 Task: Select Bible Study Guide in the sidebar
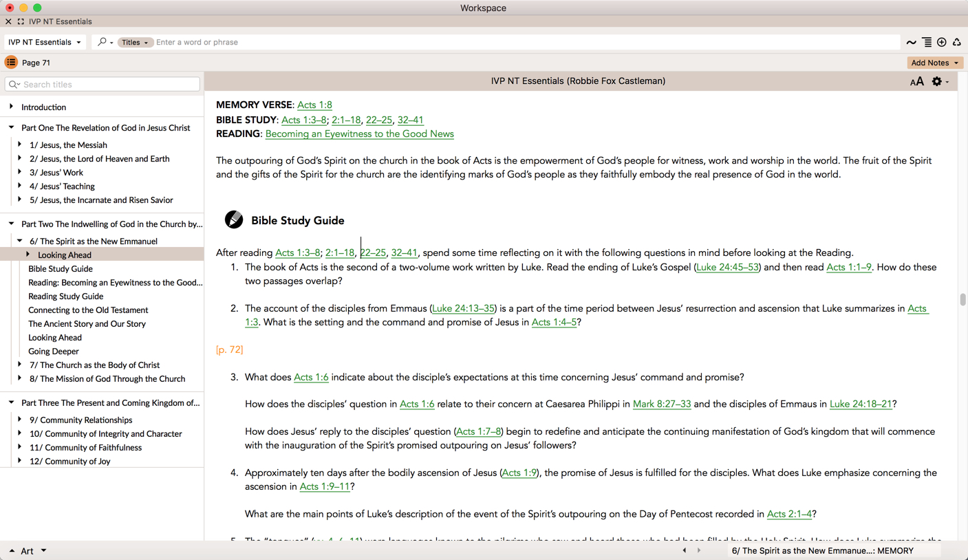coord(61,268)
